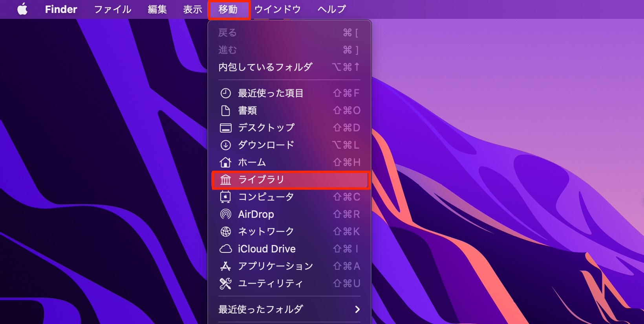The width and height of the screenshot is (644, 324).
Task: Open the ファイル menu
Action: tap(113, 9)
